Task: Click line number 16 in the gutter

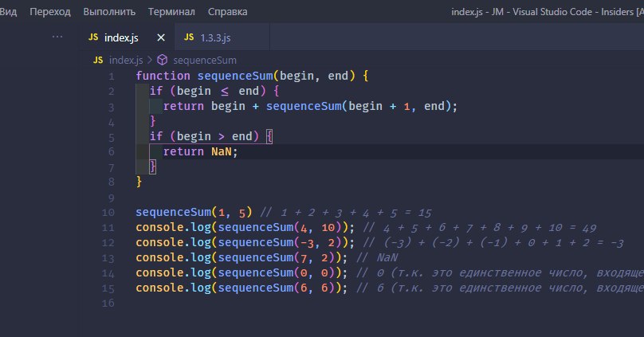Action: [108, 304]
